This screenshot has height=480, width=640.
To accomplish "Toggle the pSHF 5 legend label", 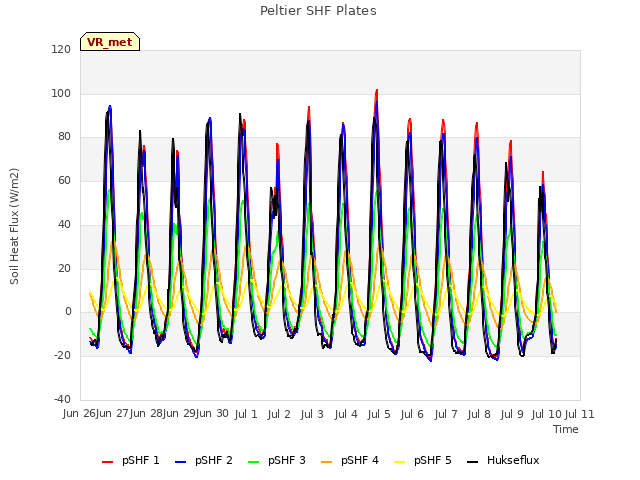I will coord(433,460).
